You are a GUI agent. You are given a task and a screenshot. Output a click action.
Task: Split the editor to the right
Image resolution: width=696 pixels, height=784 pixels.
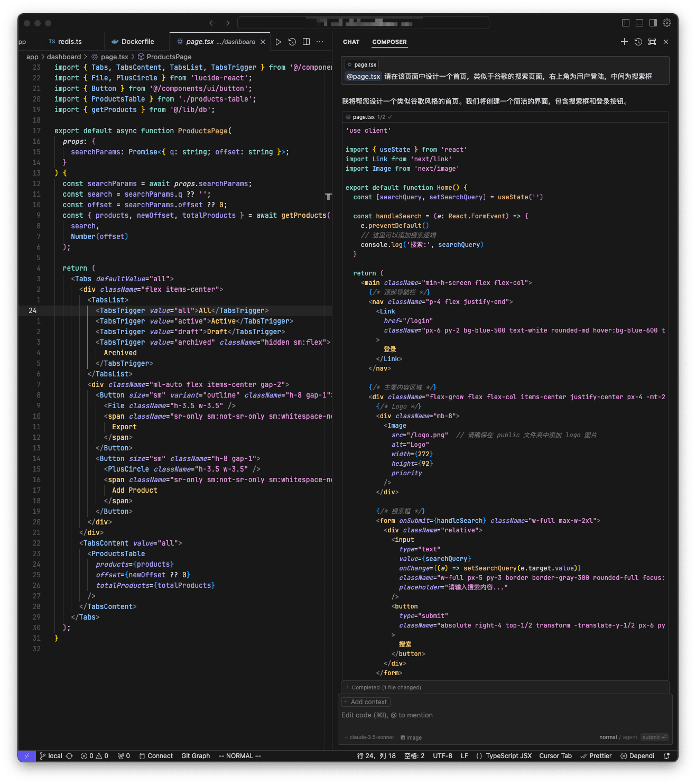point(306,42)
